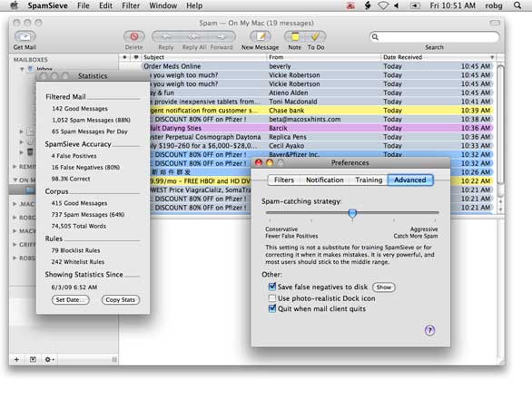Click the purple help button in Preferences
The image size is (532, 399).
click(429, 330)
